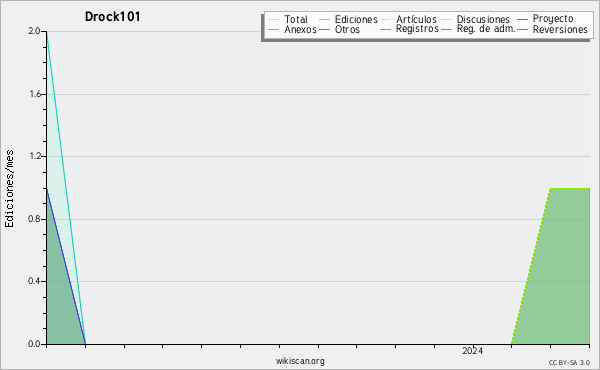Click the purple Otros line swatch

tap(324, 29)
